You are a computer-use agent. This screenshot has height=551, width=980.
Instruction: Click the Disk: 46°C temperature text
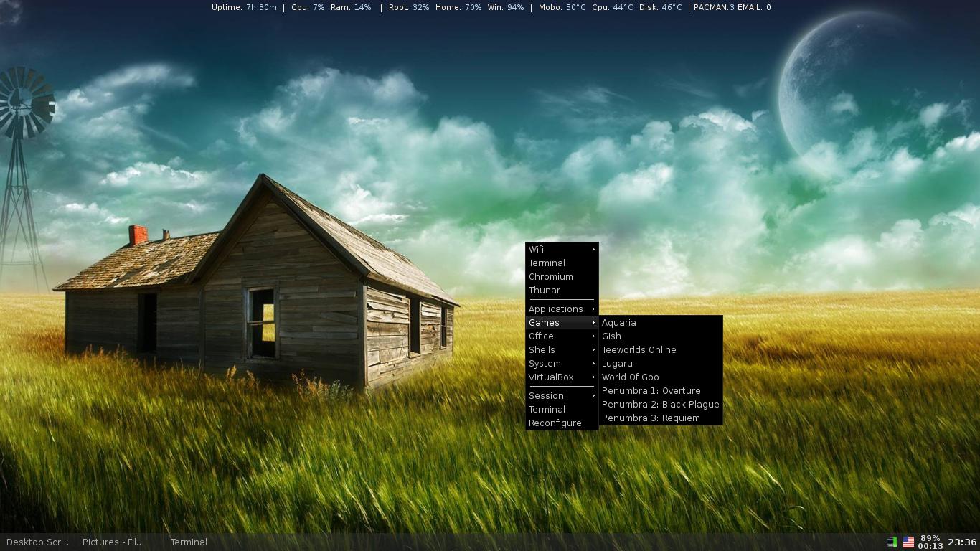pos(661,7)
